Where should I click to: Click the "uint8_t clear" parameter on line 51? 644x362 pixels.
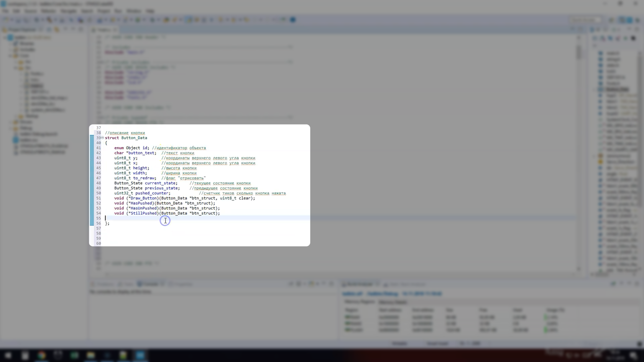click(235, 198)
